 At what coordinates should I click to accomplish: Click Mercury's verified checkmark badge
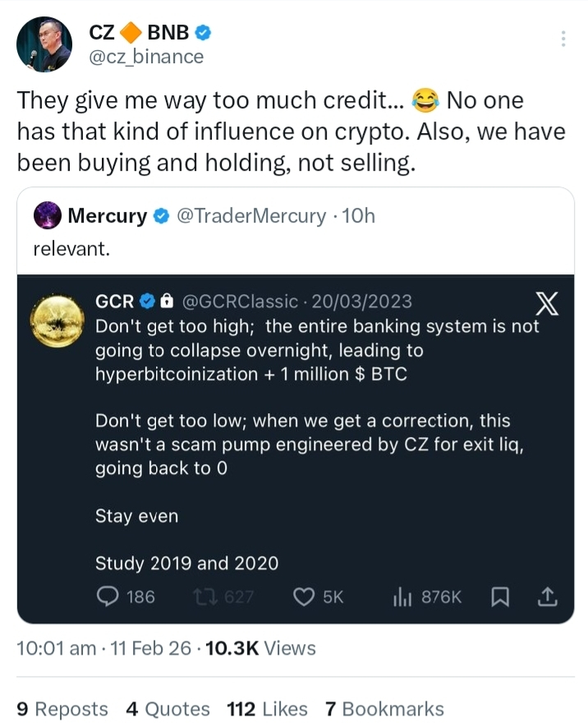click(x=162, y=216)
